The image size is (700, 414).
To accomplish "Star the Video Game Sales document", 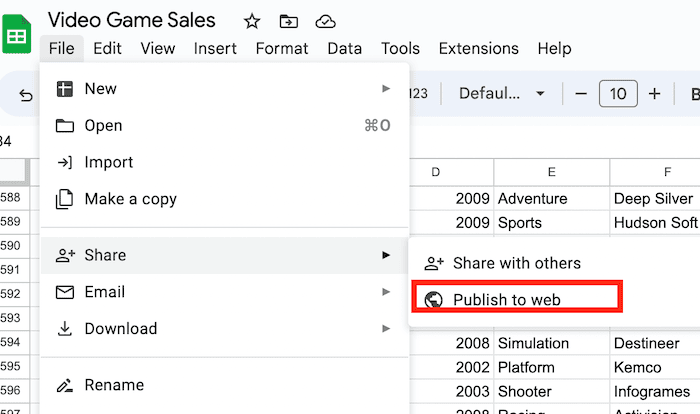I will 252,21.
